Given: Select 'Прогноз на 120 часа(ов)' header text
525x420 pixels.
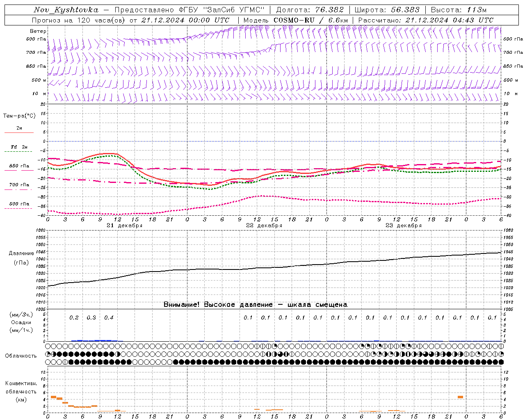Looking at the screenshot, I should 79,20.
